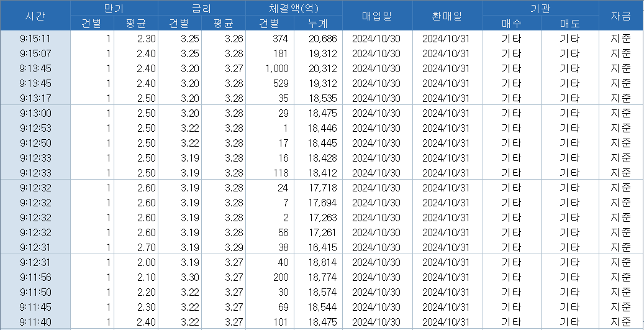Click the 환매일 column header

tap(447, 16)
